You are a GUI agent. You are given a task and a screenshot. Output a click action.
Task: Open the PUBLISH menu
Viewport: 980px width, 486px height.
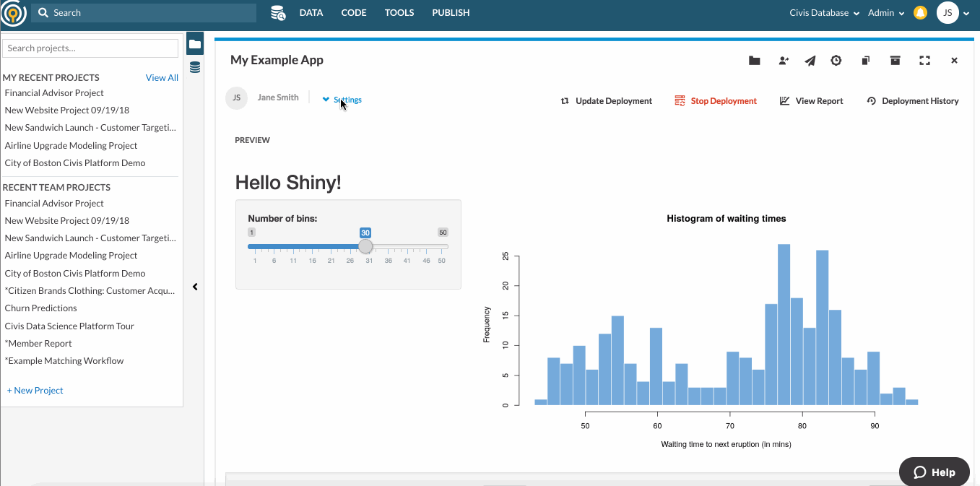(451, 12)
